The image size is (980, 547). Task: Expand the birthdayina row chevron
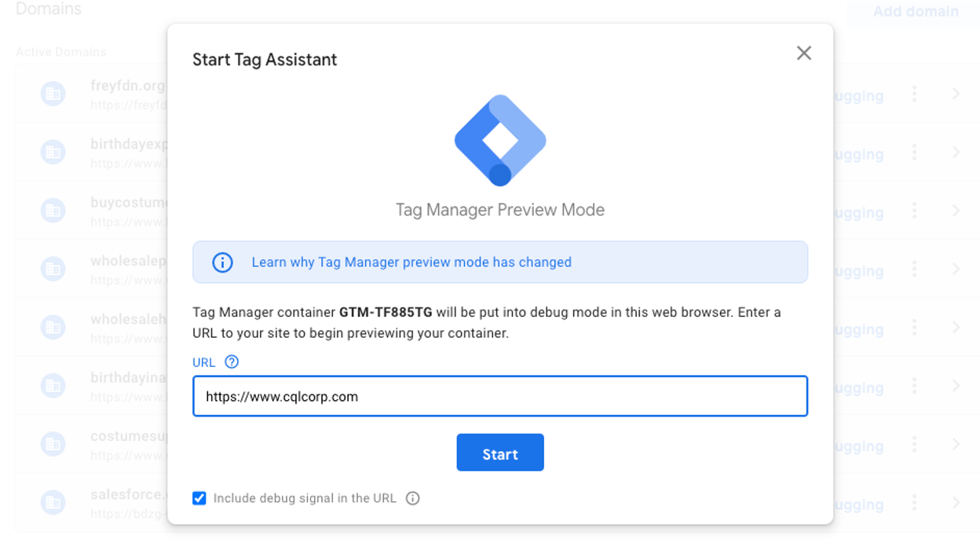[956, 386]
